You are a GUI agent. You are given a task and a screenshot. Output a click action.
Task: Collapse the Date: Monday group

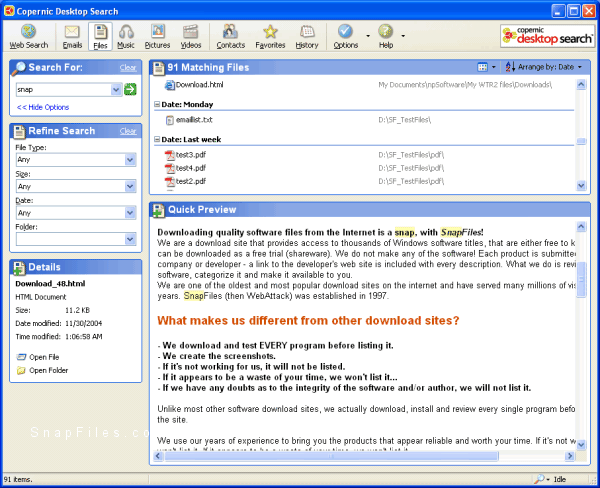coord(157,104)
